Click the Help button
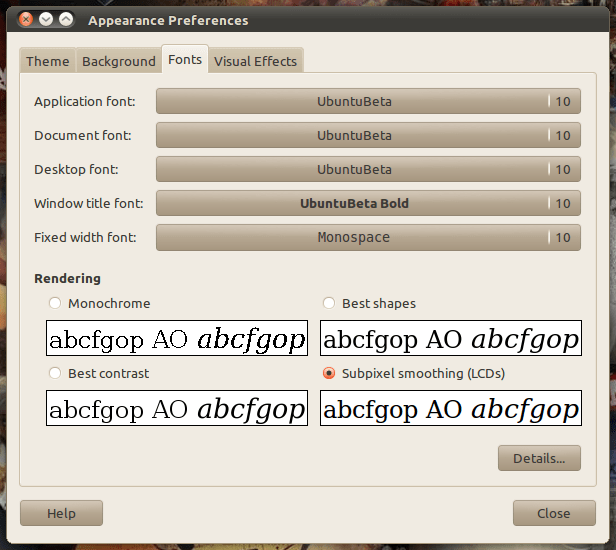Image resolution: width=616 pixels, height=550 pixels. [x=61, y=513]
